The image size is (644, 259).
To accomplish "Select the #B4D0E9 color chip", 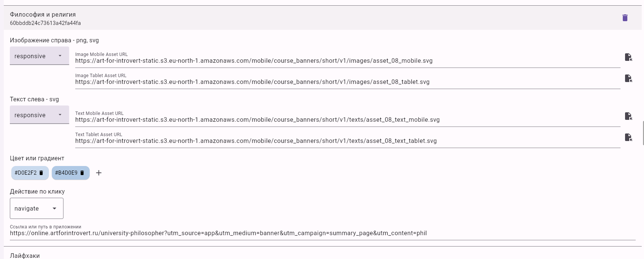I will pos(66,173).
